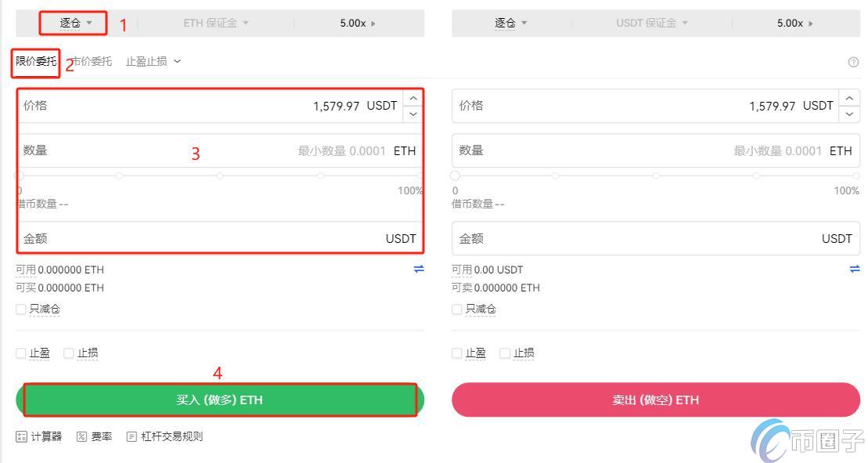The image size is (868, 463).
Task: Click the swap arrows beside 可用 0.000000 ETH
Action: [418, 269]
